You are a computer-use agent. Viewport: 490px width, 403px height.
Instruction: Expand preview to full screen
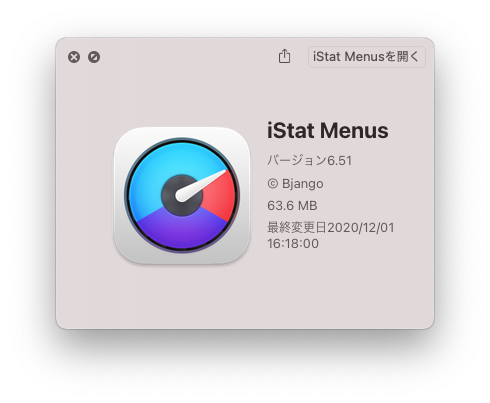94,57
